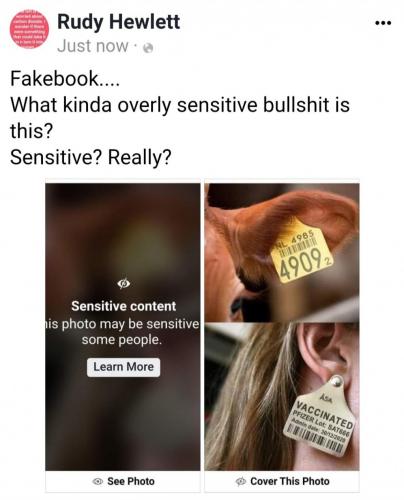Viewport: 404px width, 500px height.
Task: Click the Sensitive? Really? text line
Action: [x=91, y=157]
